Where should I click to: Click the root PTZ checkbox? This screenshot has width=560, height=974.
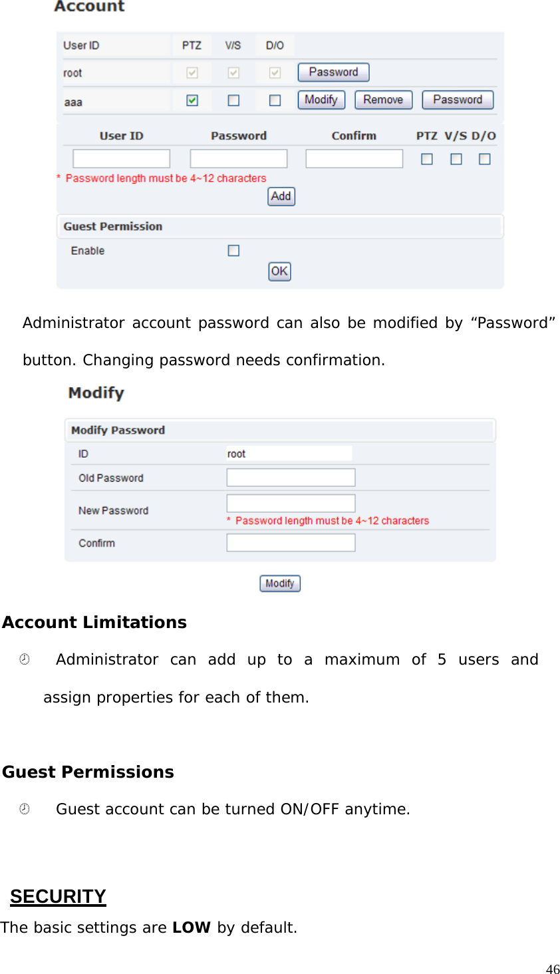click(191, 72)
